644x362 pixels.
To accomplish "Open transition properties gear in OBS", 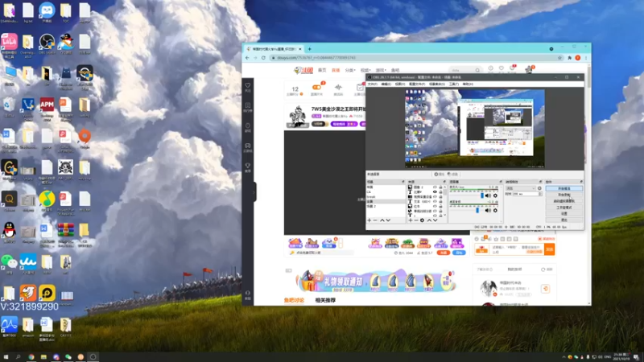I will pyautogui.click(x=539, y=188).
